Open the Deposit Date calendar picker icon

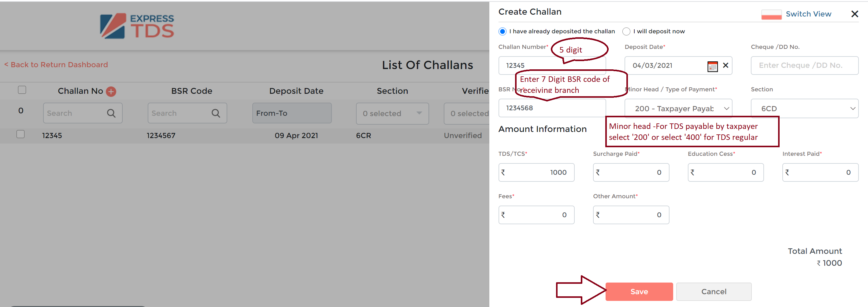coord(712,66)
